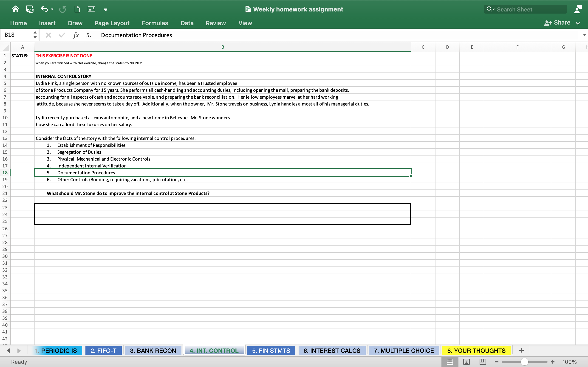Image resolution: width=588 pixels, height=367 pixels.
Task: Switch to Page Layout view in status bar
Action: (466, 362)
